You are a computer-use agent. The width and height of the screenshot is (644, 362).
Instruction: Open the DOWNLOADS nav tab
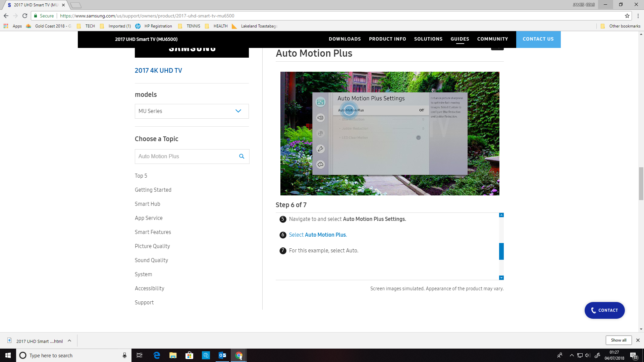tap(344, 39)
